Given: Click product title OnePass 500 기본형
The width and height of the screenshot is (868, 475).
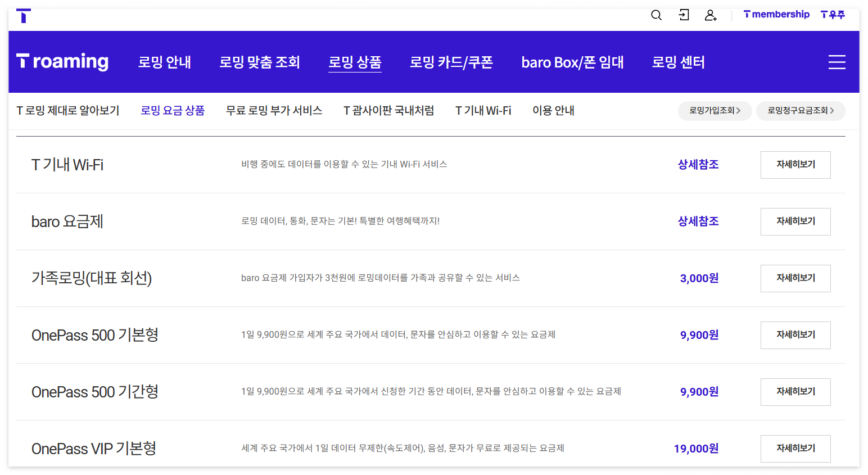Looking at the screenshot, I should (x=95, y=335).
